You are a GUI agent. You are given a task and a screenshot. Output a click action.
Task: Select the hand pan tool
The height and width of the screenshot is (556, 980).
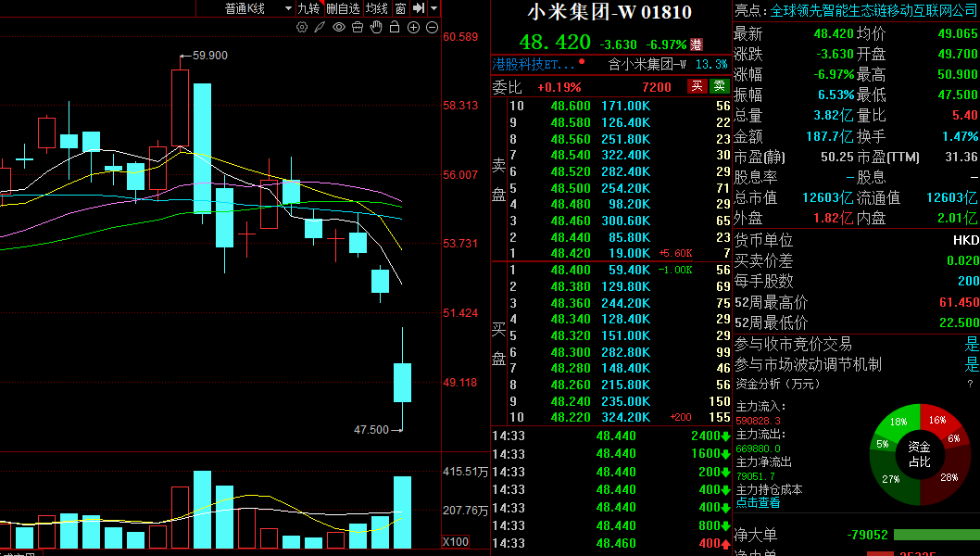tap(376, 28)
